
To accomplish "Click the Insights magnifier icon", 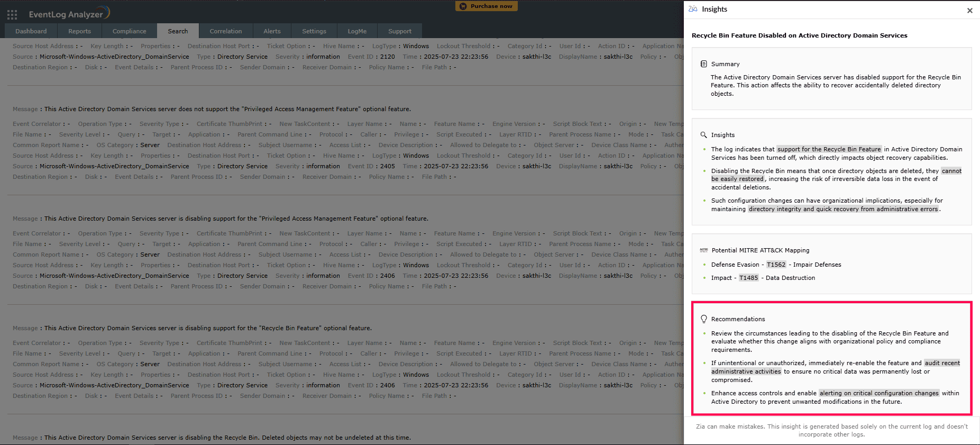I will pyautogui.click(x=703, y=135).
